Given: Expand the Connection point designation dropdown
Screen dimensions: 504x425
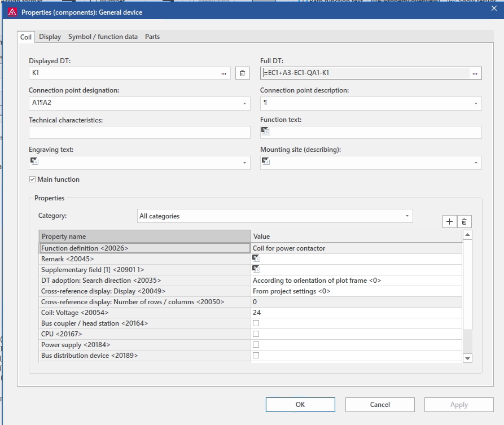Looking at the screenshot, I should tap(244, 104).
